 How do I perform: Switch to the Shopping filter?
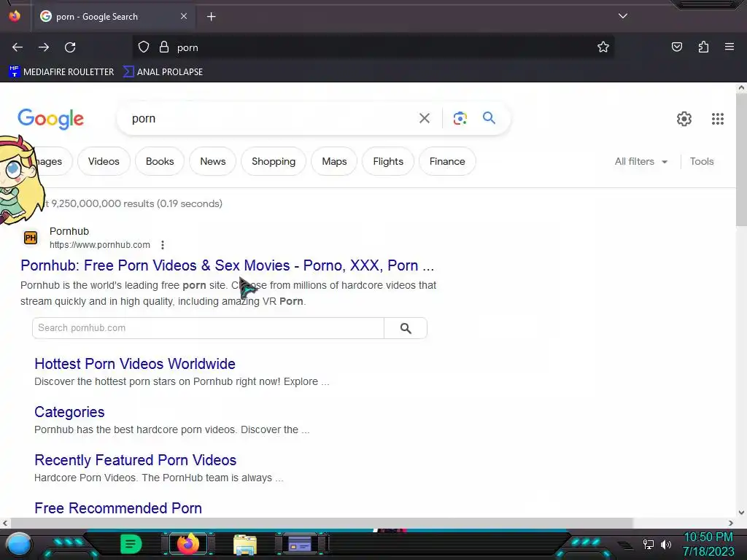pyautogui.click(x=274, y=161)
